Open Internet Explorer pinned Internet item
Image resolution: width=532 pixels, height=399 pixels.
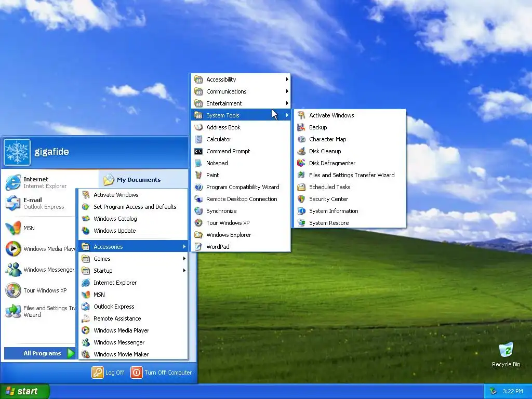pyautogui.click(x=39, y=182)
